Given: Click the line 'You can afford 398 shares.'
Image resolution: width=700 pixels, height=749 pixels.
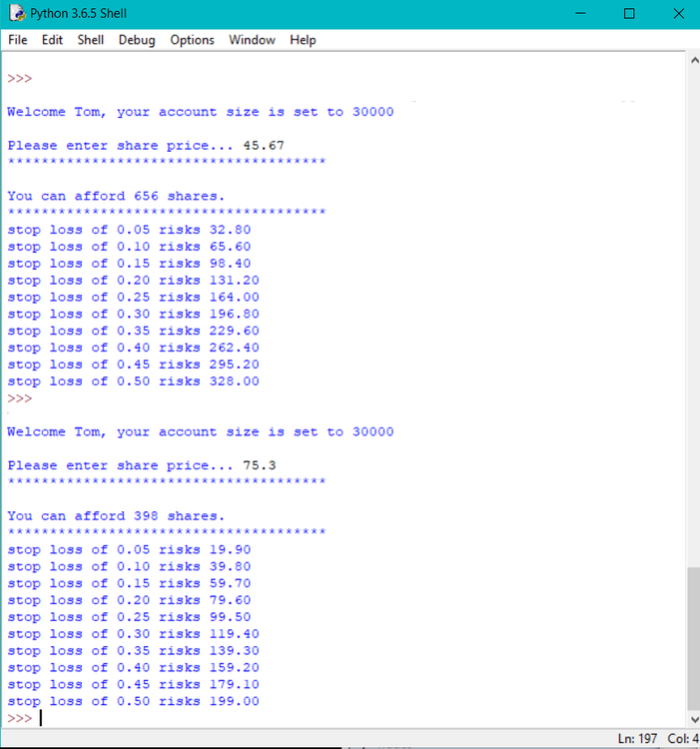Looking at the screenshot, I should [116, 516].
